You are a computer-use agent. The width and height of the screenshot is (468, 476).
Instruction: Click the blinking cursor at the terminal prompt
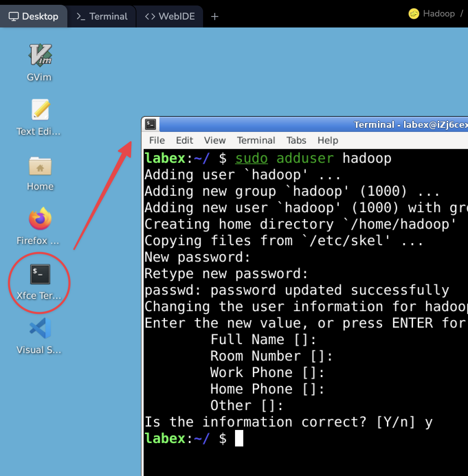[239, 439]
